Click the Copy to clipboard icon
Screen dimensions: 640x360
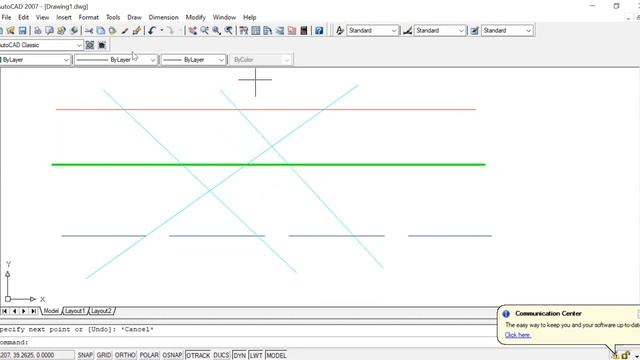[100, 31]
